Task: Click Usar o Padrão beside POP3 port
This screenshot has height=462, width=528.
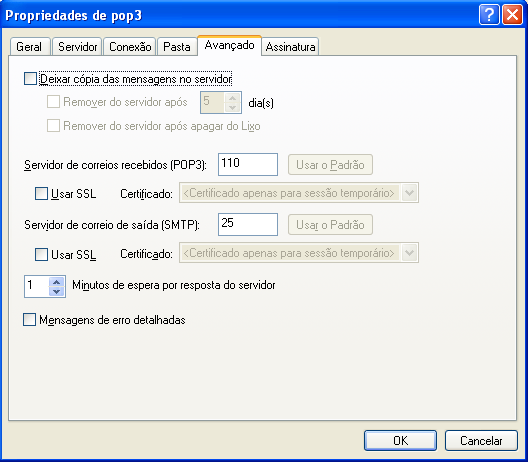Action: click(330, 165)
